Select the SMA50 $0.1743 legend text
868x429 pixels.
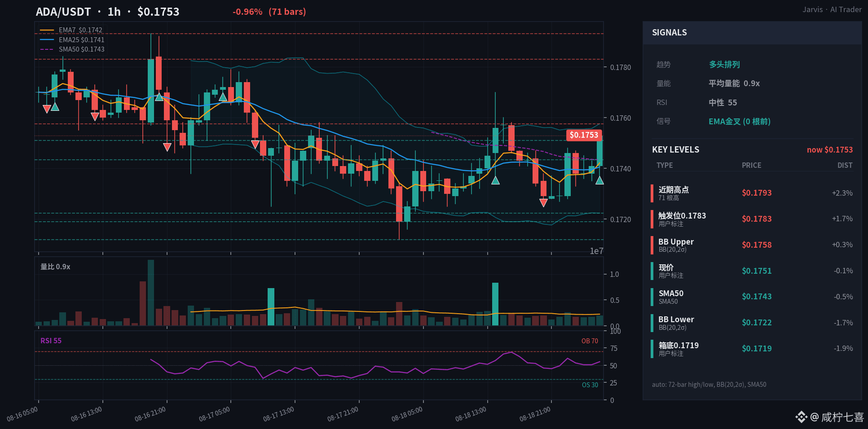[x=82, y=49]
